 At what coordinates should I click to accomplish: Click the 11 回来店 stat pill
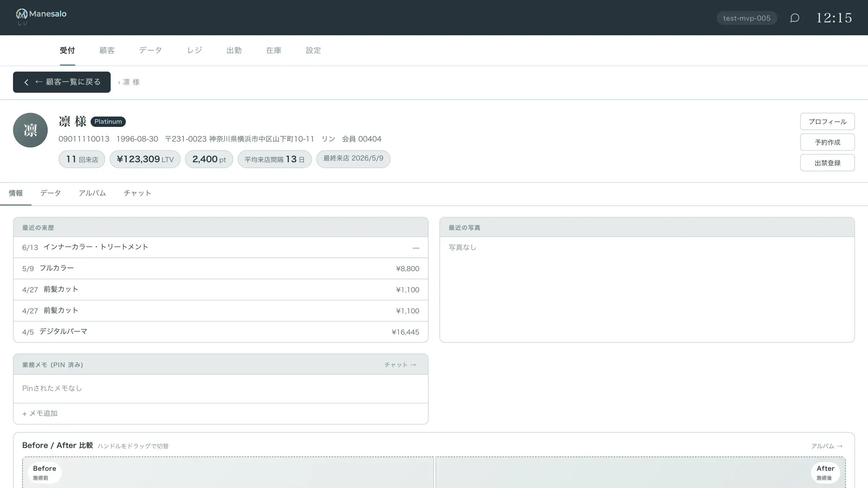82,159
